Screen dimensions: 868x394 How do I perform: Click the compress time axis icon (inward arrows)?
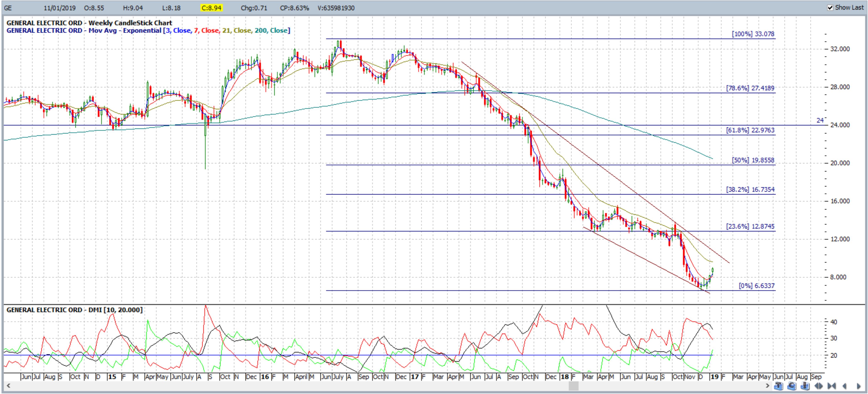tap(832, 386)
